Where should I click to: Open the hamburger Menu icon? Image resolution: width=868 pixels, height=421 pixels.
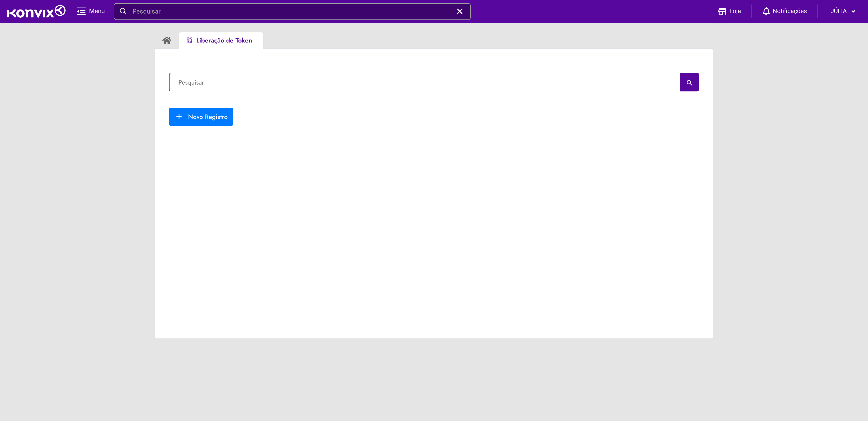click(81, 12)
